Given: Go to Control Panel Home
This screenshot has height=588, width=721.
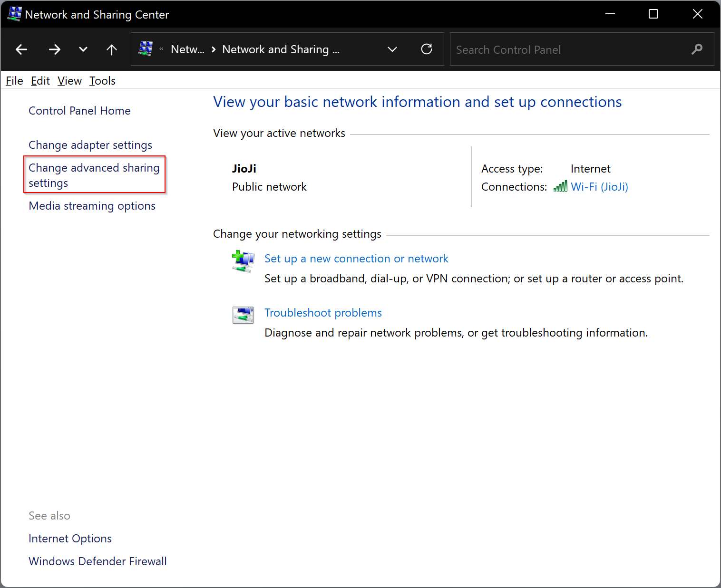Looking at the screenshot, I should 79,111.
